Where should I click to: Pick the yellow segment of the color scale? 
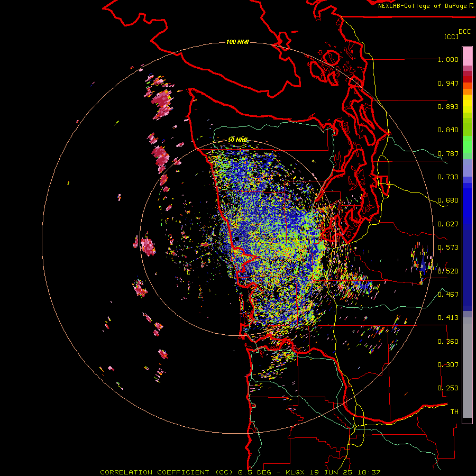(467, 104)
